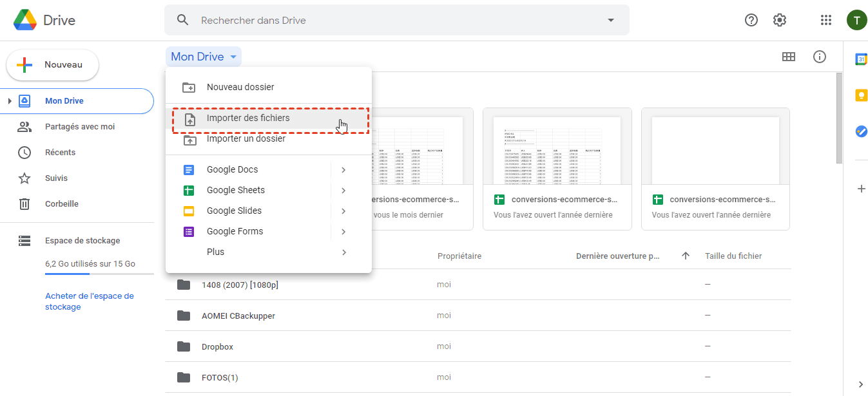
Task: Open the Google Apps grid launcher
Action: pyautogui.click(x=825, y=20)
